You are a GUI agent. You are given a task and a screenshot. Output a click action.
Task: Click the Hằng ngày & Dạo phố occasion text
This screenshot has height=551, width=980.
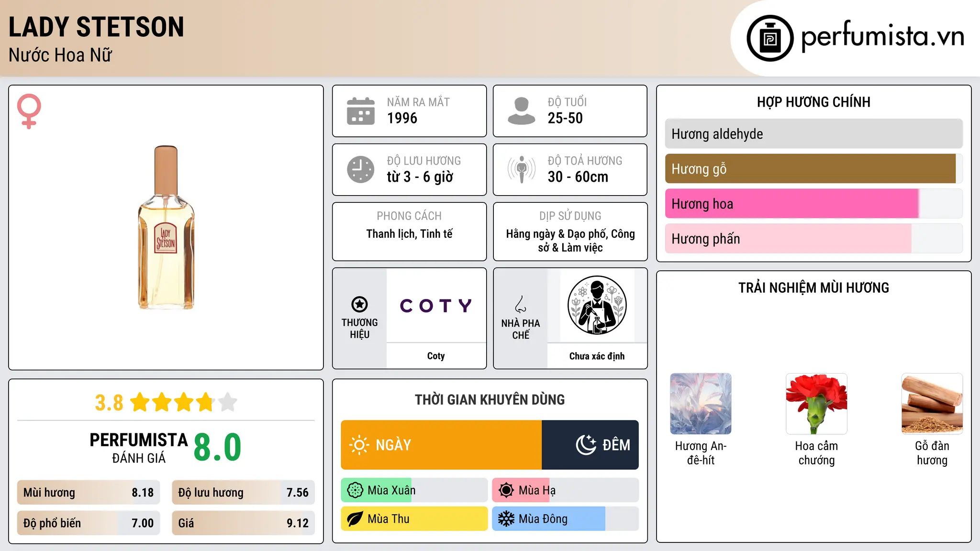coord(570,241)
